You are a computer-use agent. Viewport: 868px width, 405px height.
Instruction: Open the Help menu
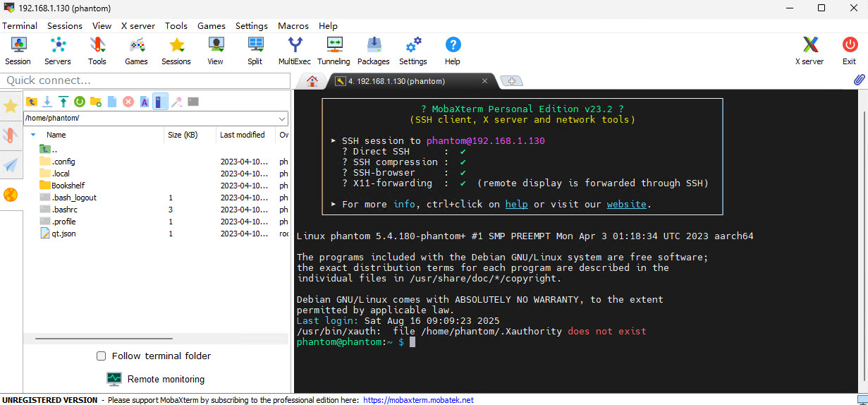[x=328, y=25]
